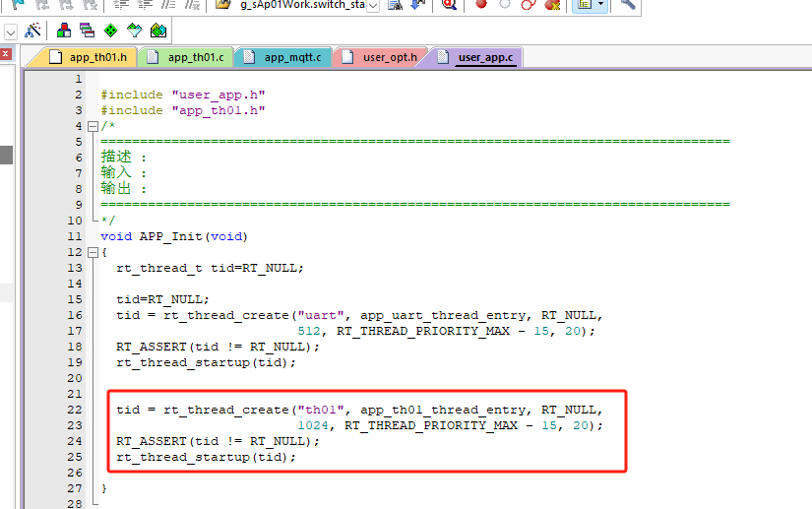Collapse the APP_Init body at line 12
This screenshot has width=812, height=509.
click(x=93, y=253)
